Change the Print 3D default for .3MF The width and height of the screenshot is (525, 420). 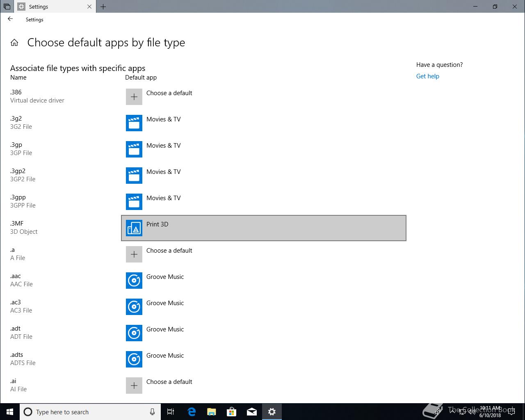(263, 228)
